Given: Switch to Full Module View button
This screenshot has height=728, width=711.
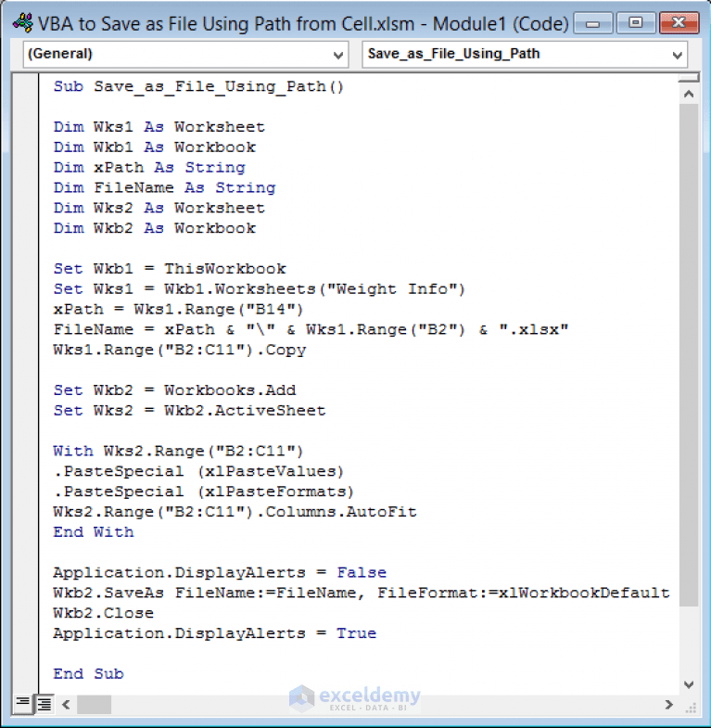Looking at the screenshot, I should click(44, 704).
